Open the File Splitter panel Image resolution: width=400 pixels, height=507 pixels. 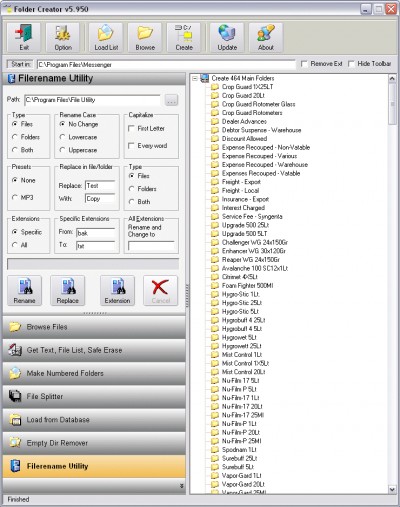point(94,397)
